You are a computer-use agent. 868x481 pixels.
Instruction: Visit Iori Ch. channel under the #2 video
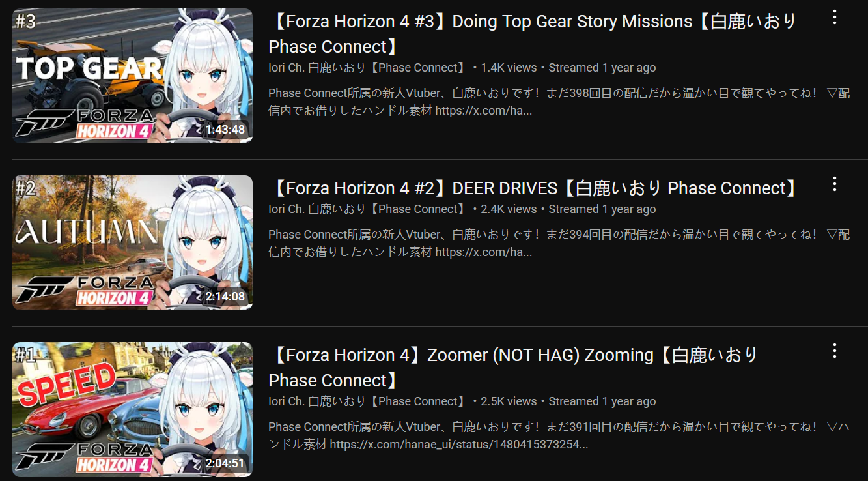pyautogui.click(x=368, y=209)
